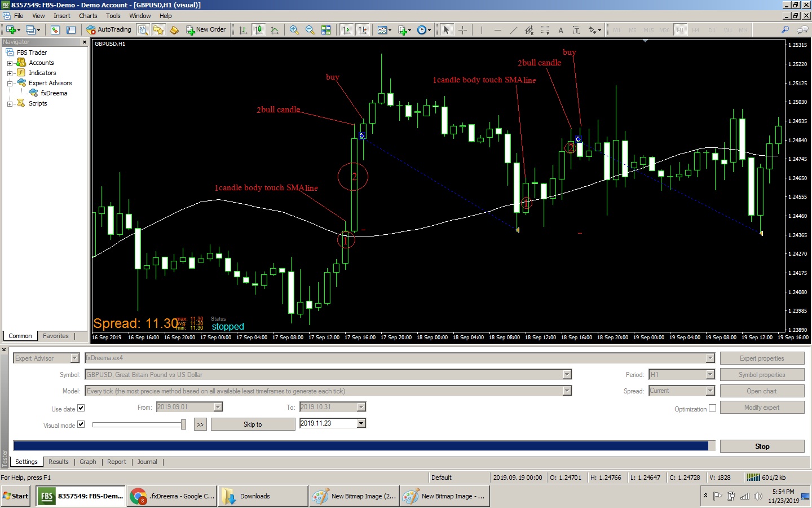The height and width of the screenshot is (508, 812).
Task: Toggle the Navigator star-folder icon
Action: click(x=158, y=30)
